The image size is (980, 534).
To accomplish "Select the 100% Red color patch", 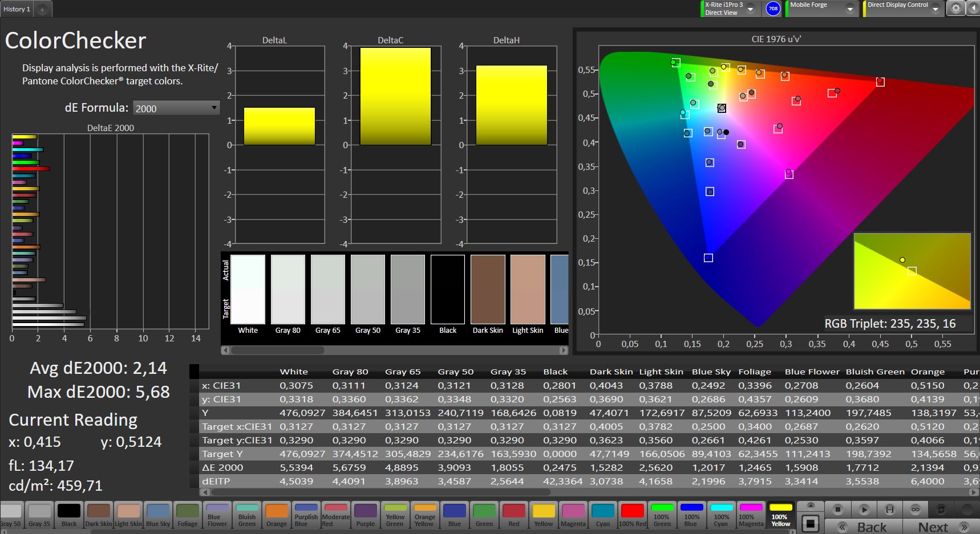I will [632, 515].
